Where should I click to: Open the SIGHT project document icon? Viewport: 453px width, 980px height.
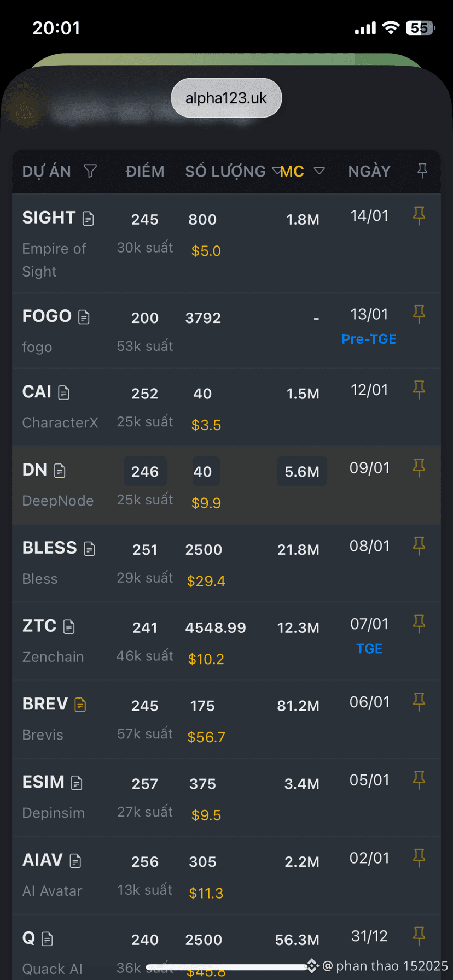[88, 219]
